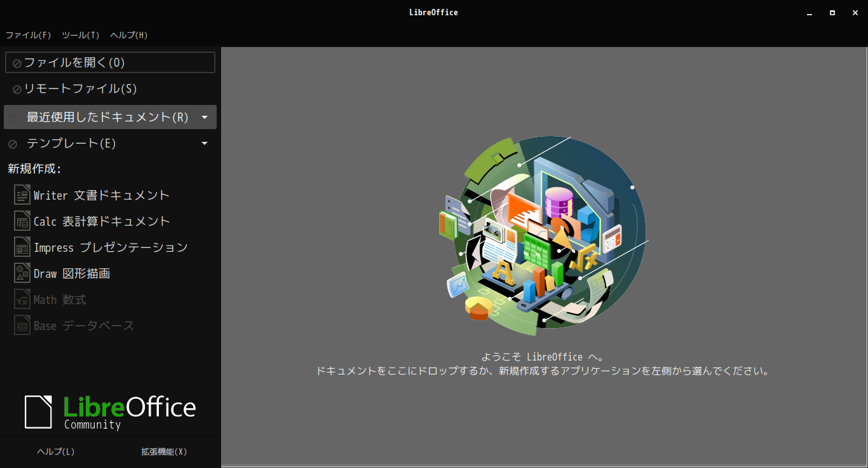Click the ヘルプ(L) button at bottom
Viewport: 868px width, 468px height.
(x=56, y=451)
